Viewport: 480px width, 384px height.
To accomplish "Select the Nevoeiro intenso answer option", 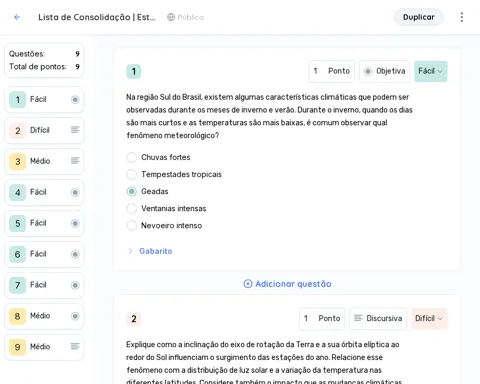I will (132, 226).
